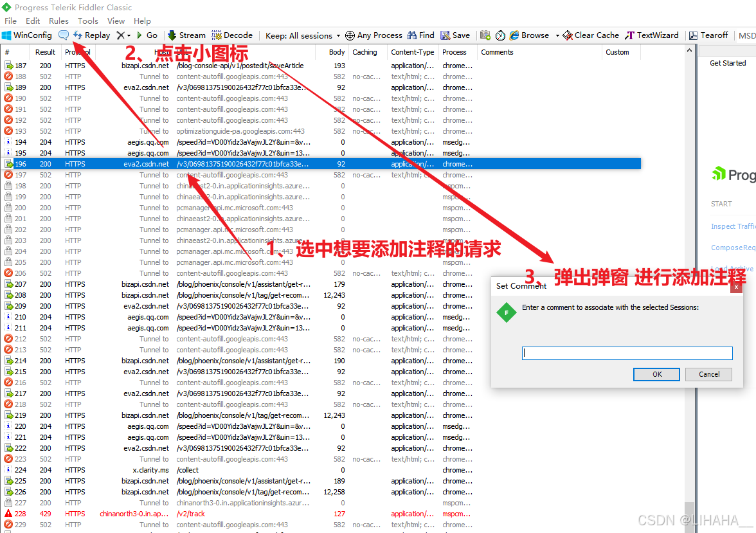Click the WinConfig toolbar button
Screen dimensions: 756x533
click(x=27, y=35)
